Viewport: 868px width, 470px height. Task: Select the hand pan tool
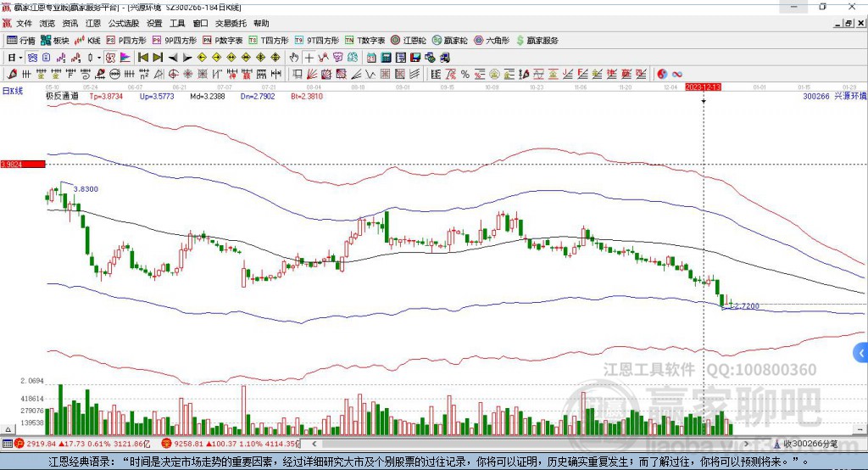click(x=293, y=58)
